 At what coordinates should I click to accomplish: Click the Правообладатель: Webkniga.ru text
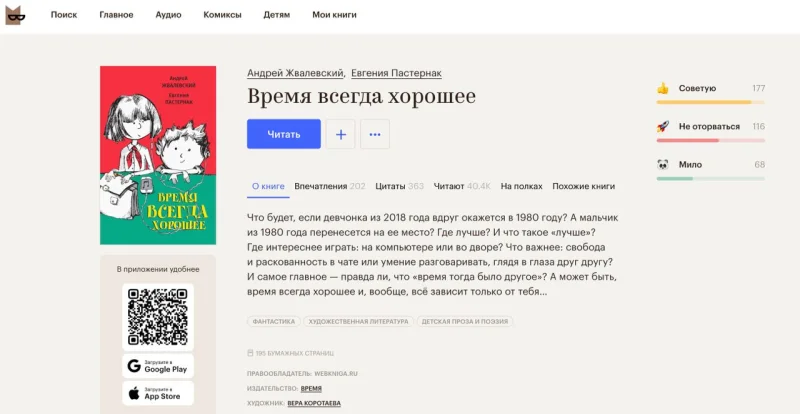pos(303,374)
